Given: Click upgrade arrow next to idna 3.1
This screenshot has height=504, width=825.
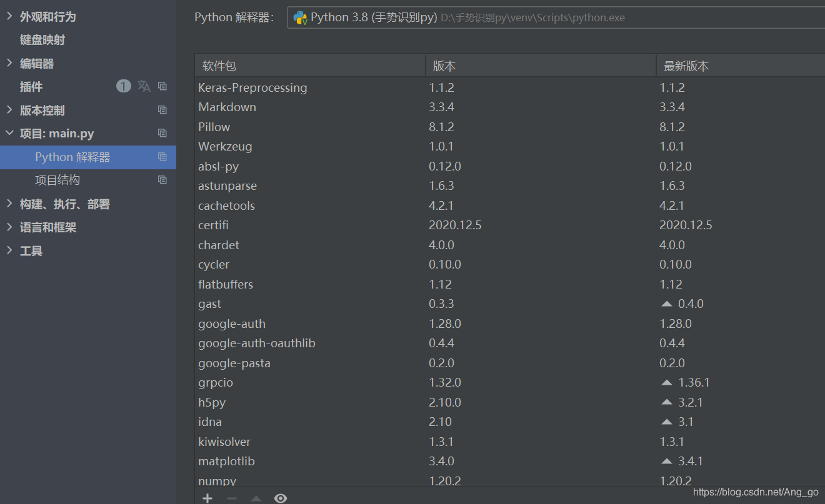Looking at the screenshot, I should click(667, 422).
